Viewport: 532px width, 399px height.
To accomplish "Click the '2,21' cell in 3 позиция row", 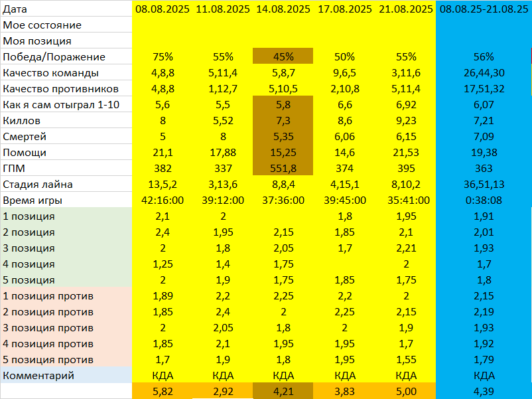I will pyautogui.click(x=406, y=248).
